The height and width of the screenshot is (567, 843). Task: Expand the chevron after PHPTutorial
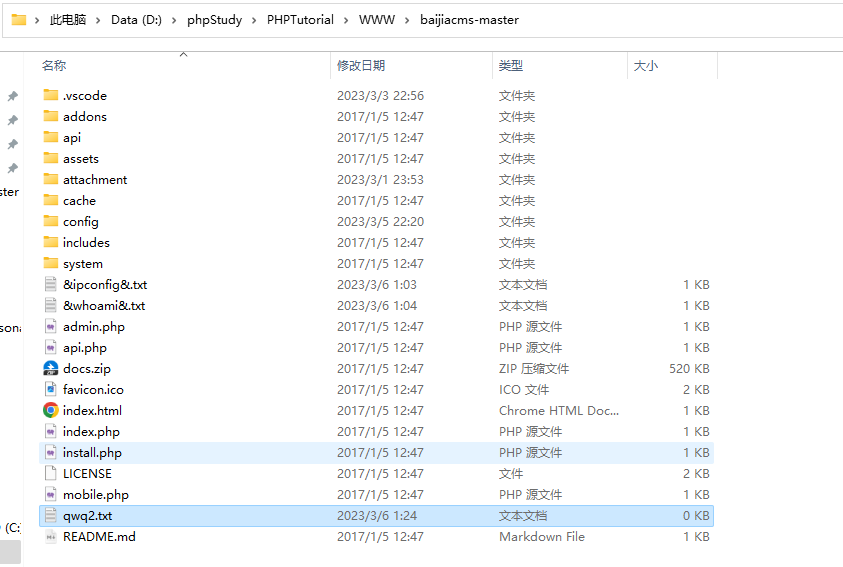click(x=346, y=20)
